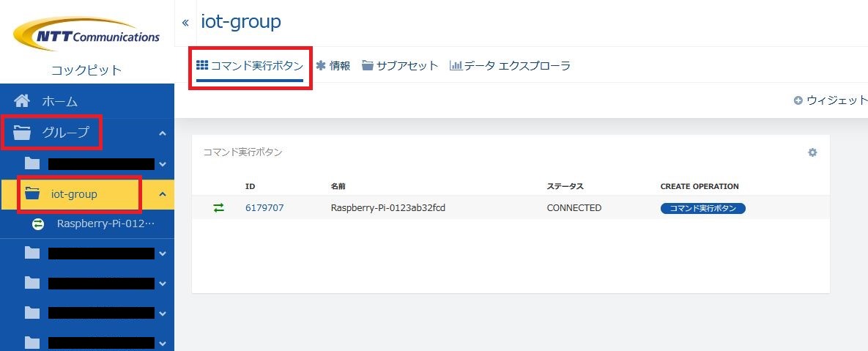This screenshot has height=351, width=868.
Task: Click the iot-group folder icon in the sidebar
Action: [x=33, y=194]
